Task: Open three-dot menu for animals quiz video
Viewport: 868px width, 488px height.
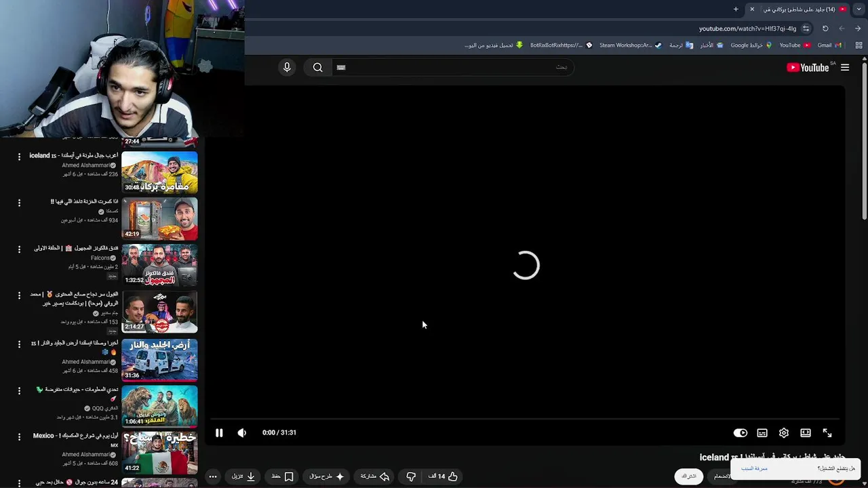Action: tap(19, 390)
